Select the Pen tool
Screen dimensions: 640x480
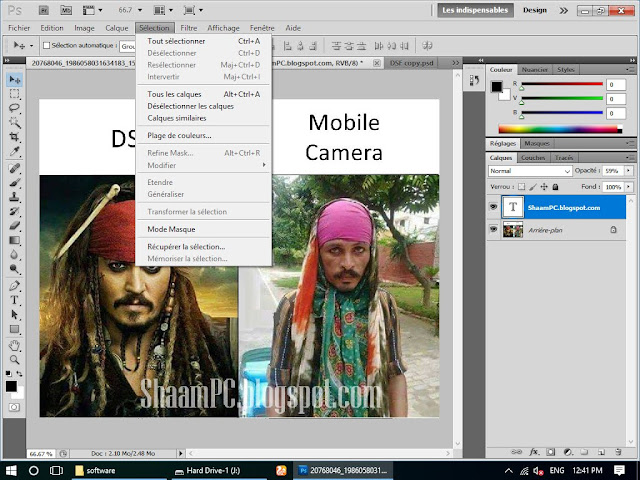coord(14,285)
